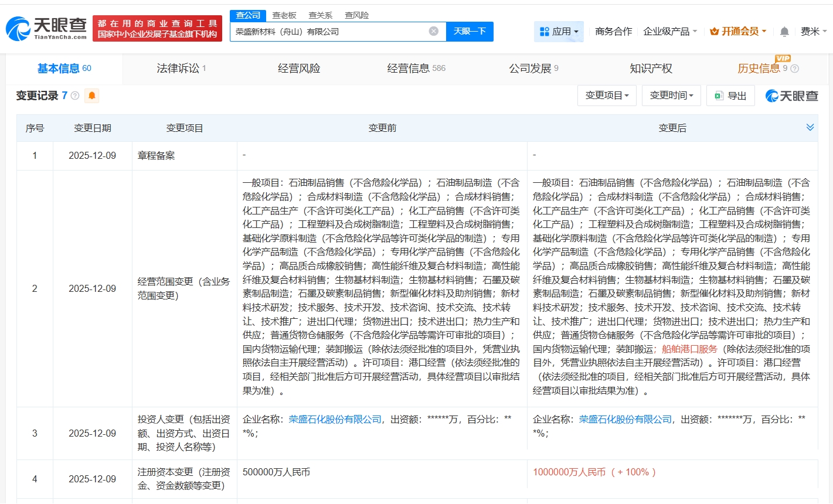Click the 商务合作 link
833x504 pixels.
pyautogui.click(x=613, y=32)
